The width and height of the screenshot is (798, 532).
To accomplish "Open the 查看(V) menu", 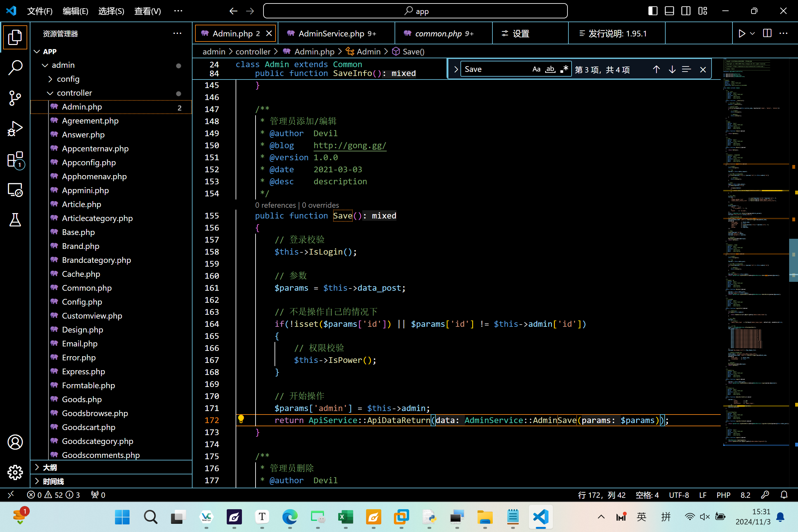I will [x=148, y=11].
